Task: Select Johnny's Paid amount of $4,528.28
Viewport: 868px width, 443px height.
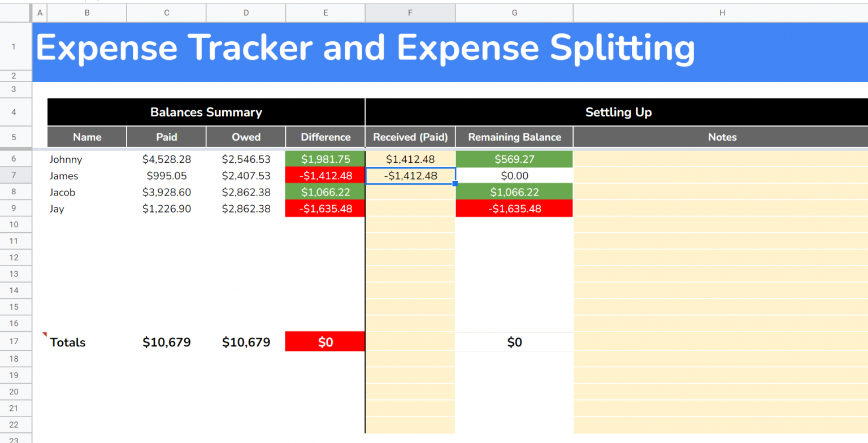Action: pyautogui.click(x=166, y=159)
